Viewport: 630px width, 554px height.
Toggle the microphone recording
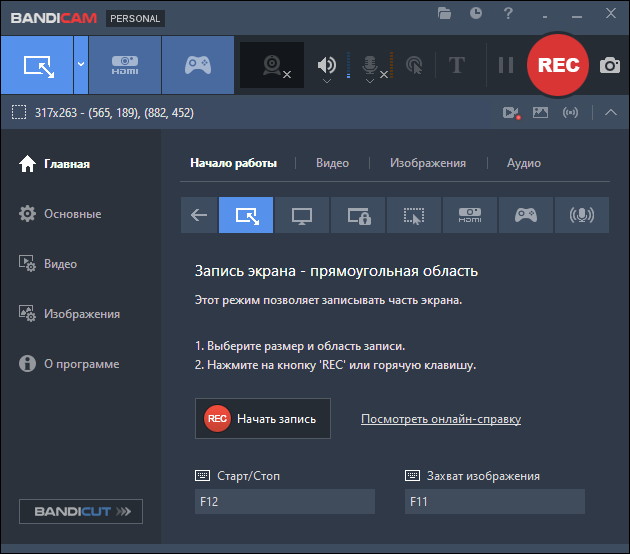(x=370, y=65)
